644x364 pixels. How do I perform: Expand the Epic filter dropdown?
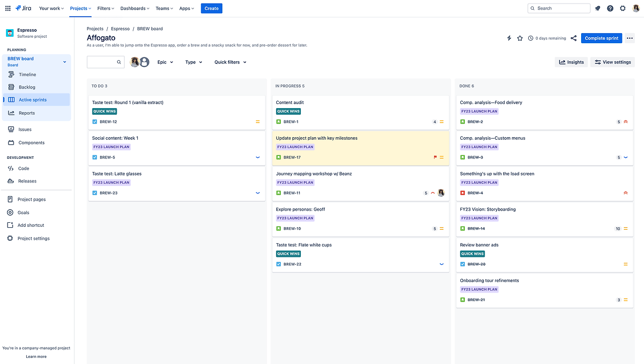tap(165, 62)
